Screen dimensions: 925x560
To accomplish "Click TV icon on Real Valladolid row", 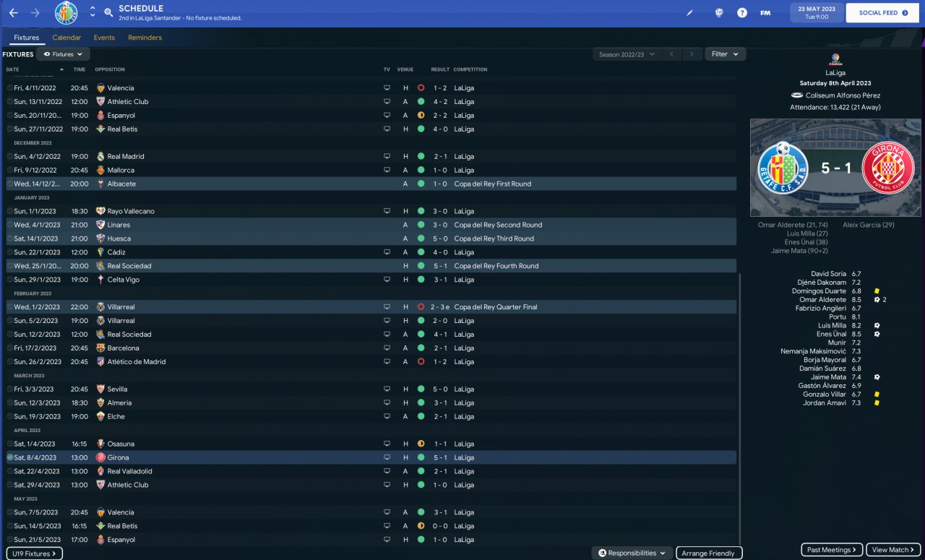I will (x=387, y=471).
